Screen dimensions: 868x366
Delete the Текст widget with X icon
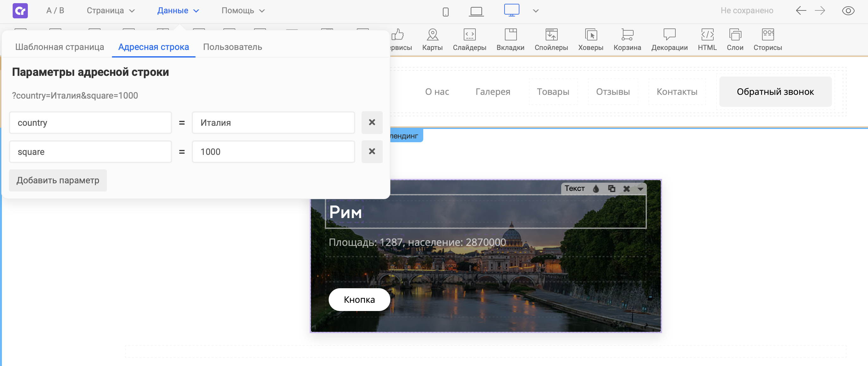pyautogui.click(x=626, y=189)
